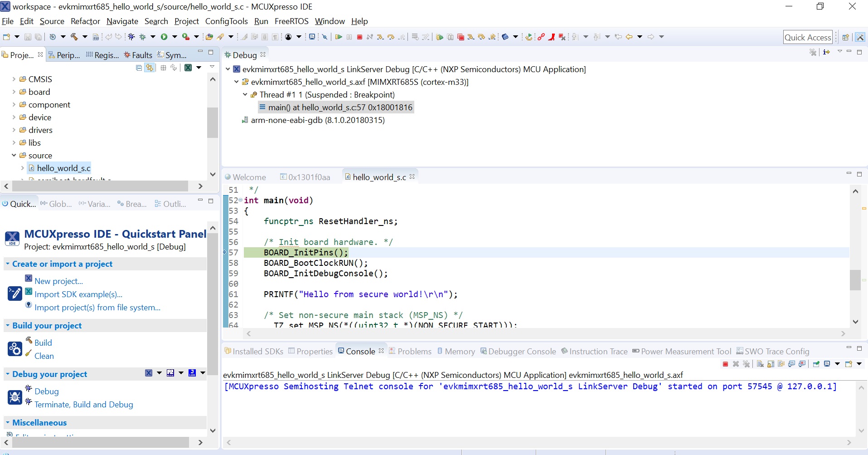Click the Step Over icon
The width and height of the screenshot is (868, 455).
[390, 37]
